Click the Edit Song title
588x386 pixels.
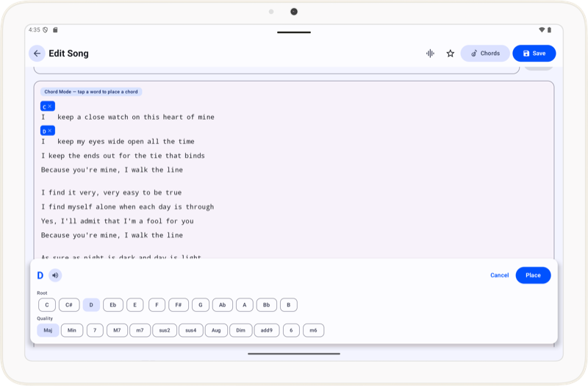pos(68,53)
